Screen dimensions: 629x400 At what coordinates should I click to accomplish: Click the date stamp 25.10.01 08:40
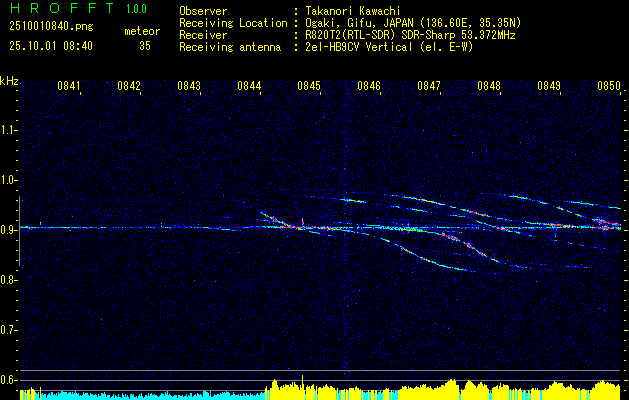coord(51,46)
